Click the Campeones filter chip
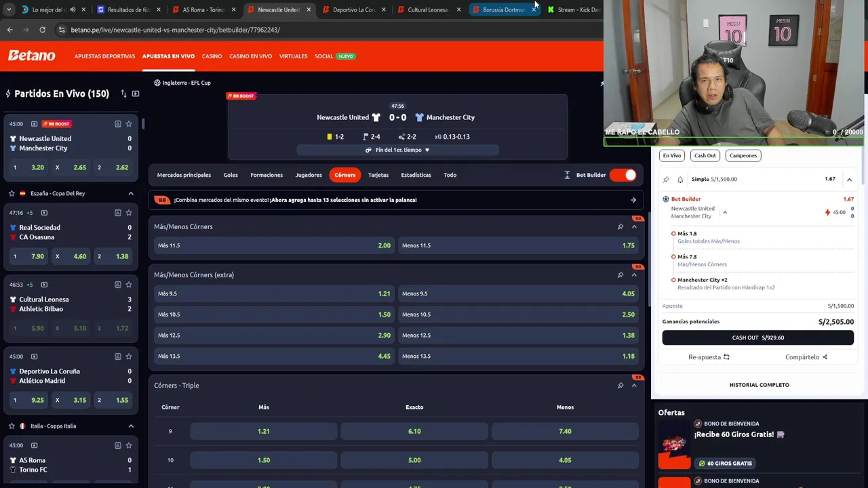Screen dimensions: 868x488 click(743, 155)
